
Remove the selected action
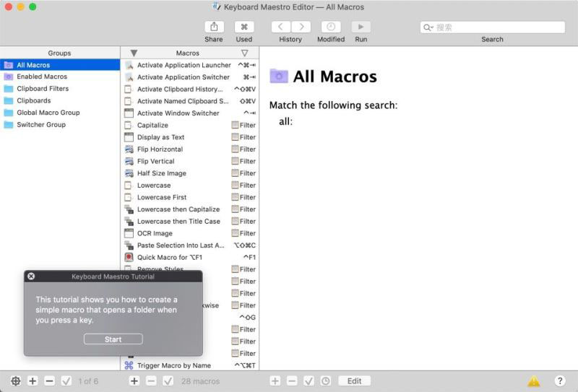click(292, 381)
